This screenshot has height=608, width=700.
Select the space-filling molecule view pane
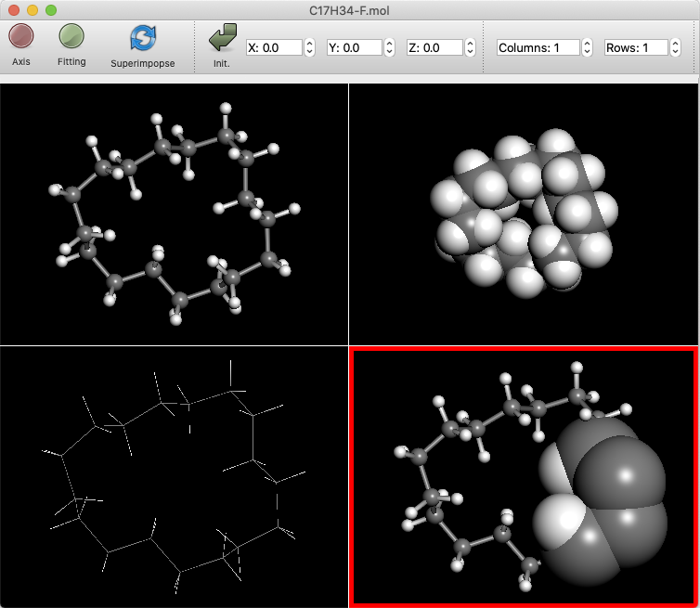524,214
